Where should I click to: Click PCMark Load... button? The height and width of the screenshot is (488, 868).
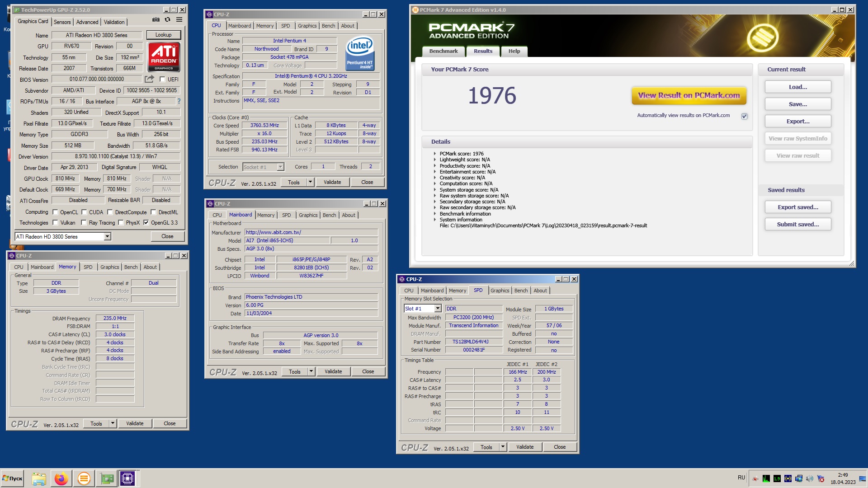[798, 87]
